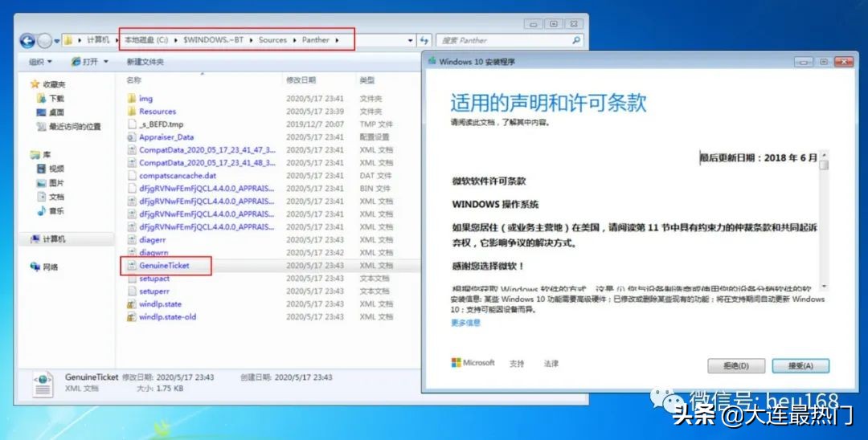Select the setuperr text file icon

tap(132, 291)
